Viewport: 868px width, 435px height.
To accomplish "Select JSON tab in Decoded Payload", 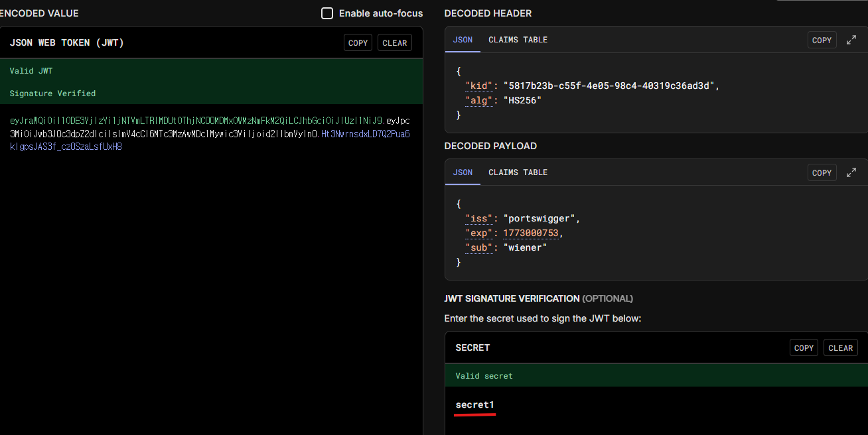I will coord(463,172).
